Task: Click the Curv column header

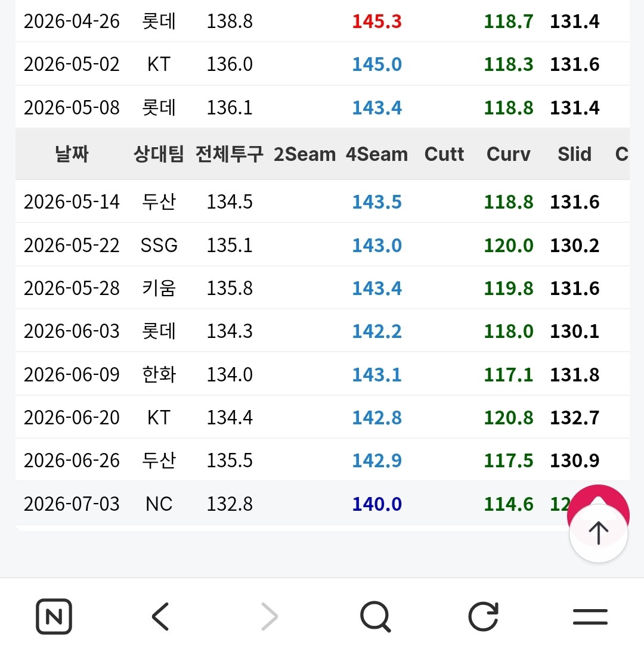Action: (x=508, y=154)
